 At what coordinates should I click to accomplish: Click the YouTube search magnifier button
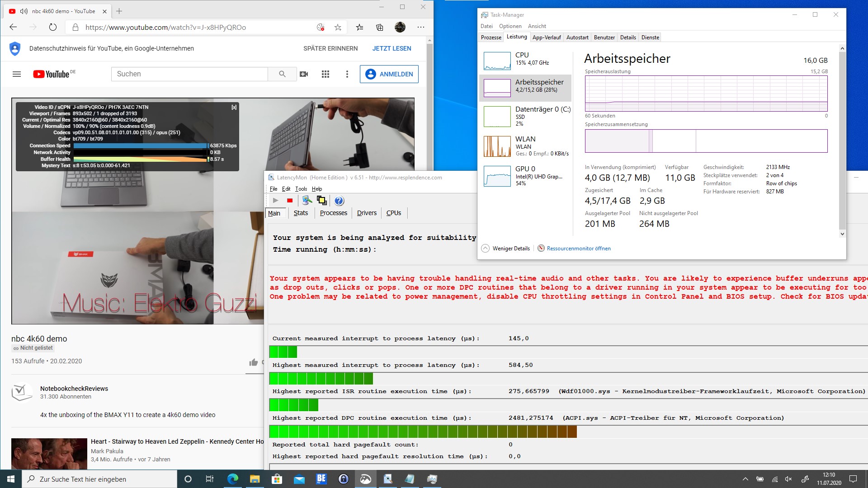point(282,74)
